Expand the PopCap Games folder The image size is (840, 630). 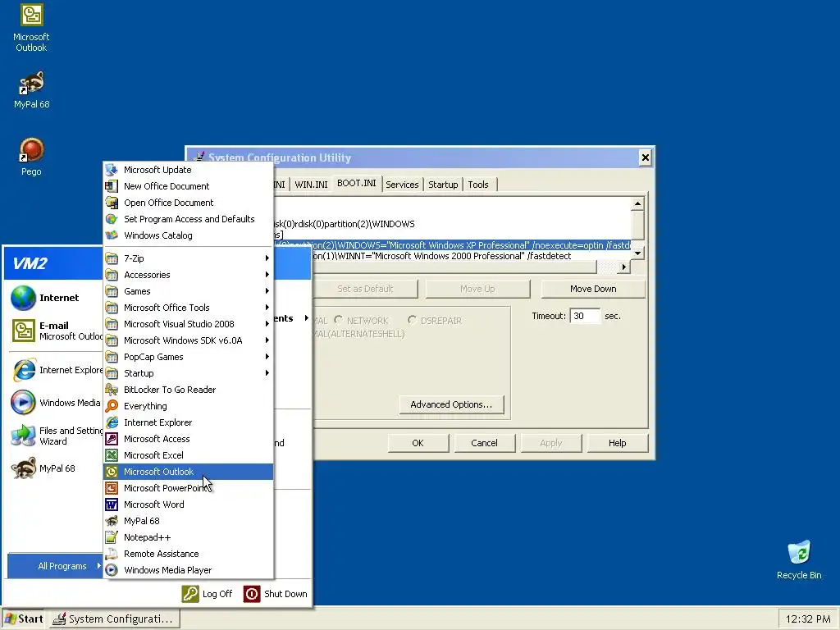188,357
